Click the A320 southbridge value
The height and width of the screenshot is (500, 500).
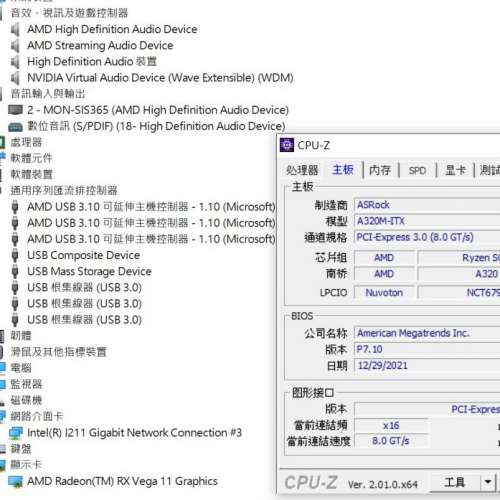(x=459, y=274)
